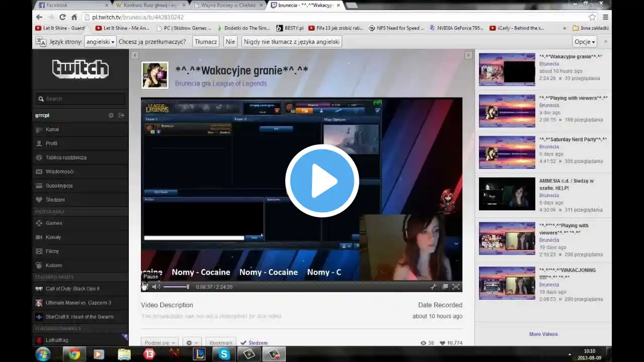Collapse the left sidebar with the arrow
The height and width of the screenshot is (362, 644).
pyautogui.click(x=134, y=55)
